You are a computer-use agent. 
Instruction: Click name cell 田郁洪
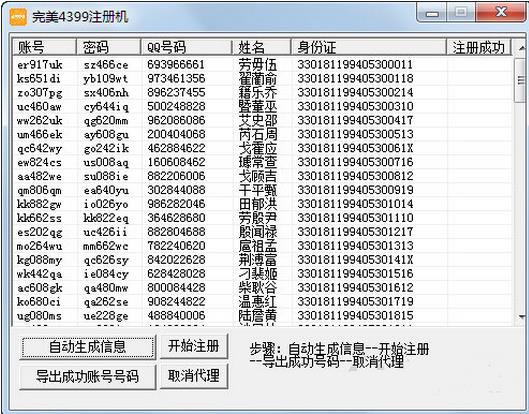click(x=258, y=204)
